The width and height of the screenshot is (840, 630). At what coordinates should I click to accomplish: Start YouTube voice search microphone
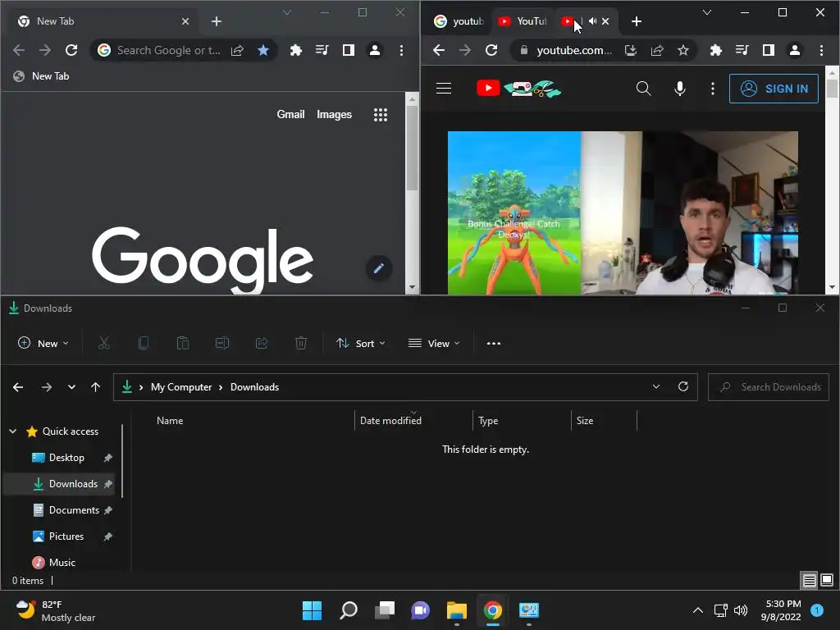pos(680,89)
